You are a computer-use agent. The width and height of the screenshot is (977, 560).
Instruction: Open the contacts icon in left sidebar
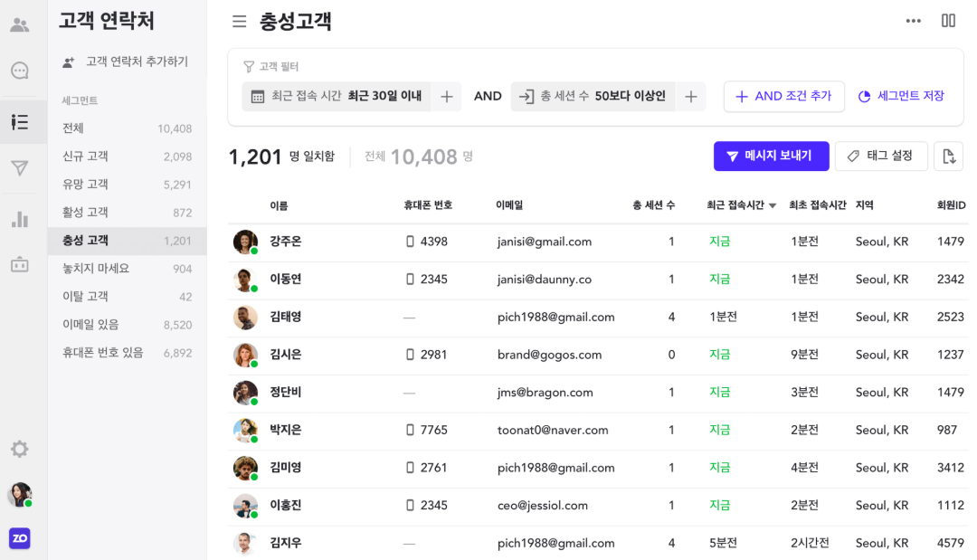[20, 25]
